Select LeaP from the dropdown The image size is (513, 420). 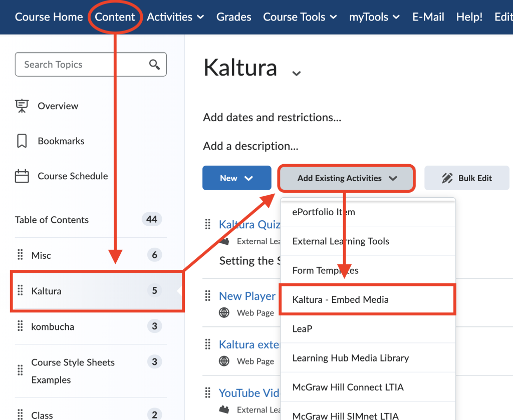point(368,328)
